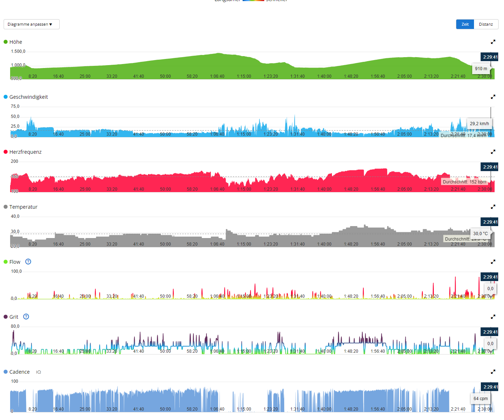
Task: Click 50:00 tick on the Geschwindigkeit chart
Action: click(x=165, y=134)
